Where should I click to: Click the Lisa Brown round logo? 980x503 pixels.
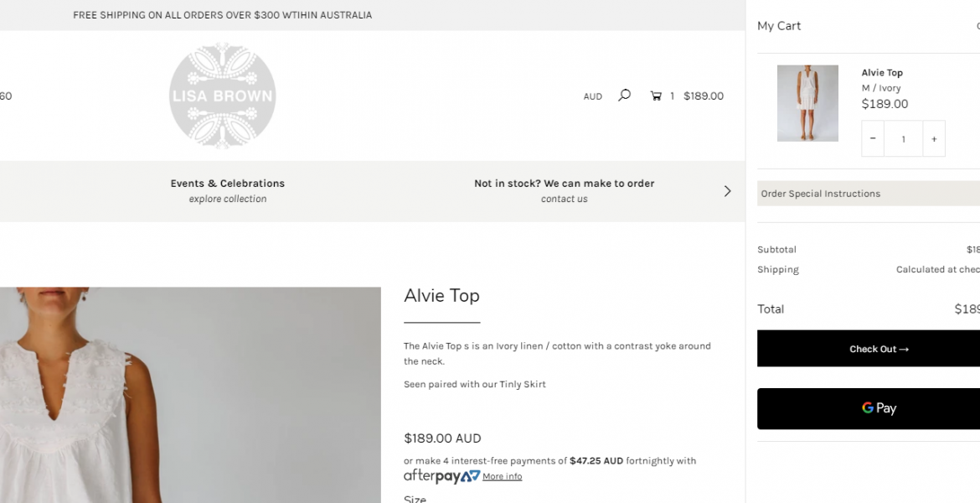(222, 96)
